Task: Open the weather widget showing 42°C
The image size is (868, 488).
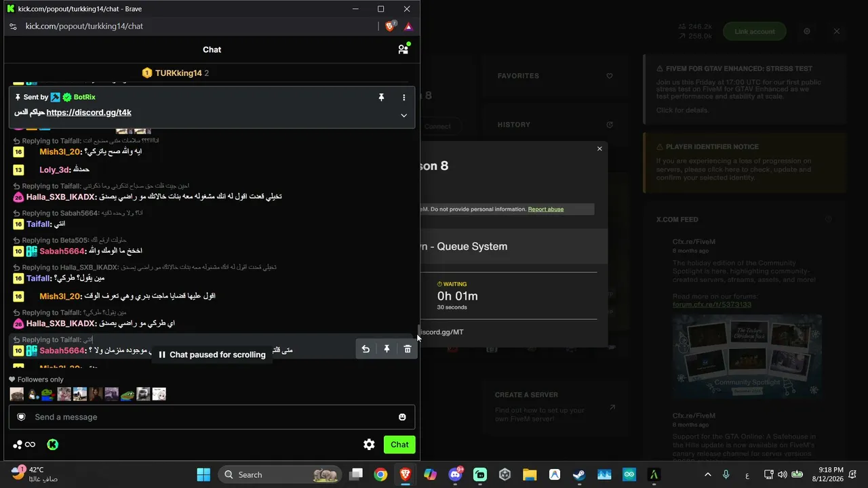Action: click(x=35, y=474)
